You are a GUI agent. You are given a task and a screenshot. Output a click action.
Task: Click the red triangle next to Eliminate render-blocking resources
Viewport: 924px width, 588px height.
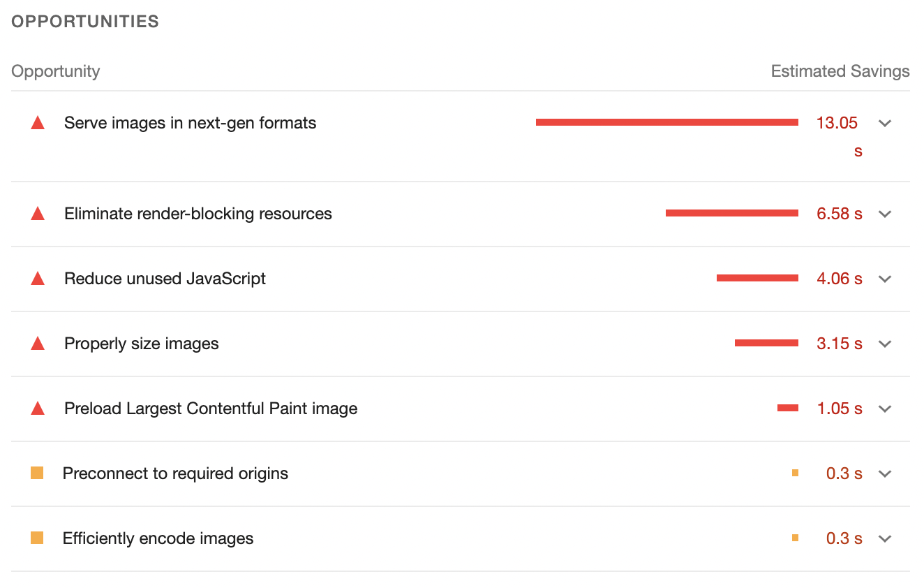pyautogui.click(x=38, y=214)
